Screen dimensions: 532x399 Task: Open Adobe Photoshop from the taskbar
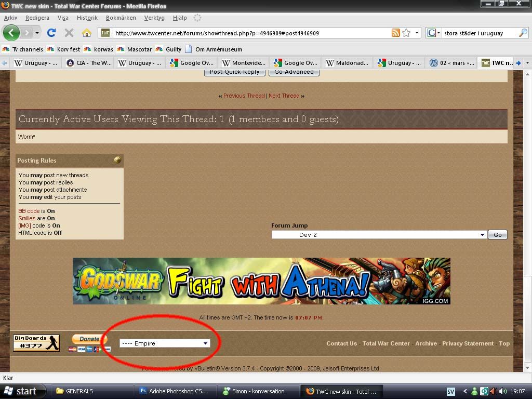[x=174, y=391]
